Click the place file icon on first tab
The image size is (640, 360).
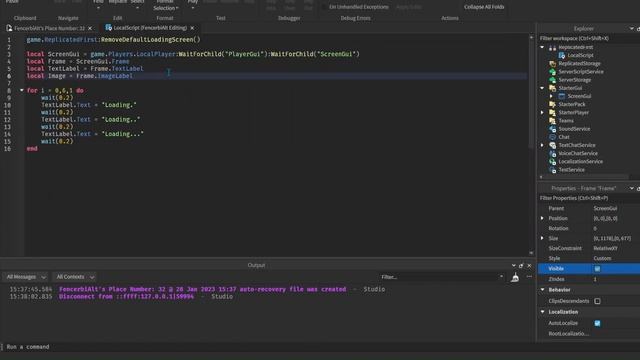(9, 28)
